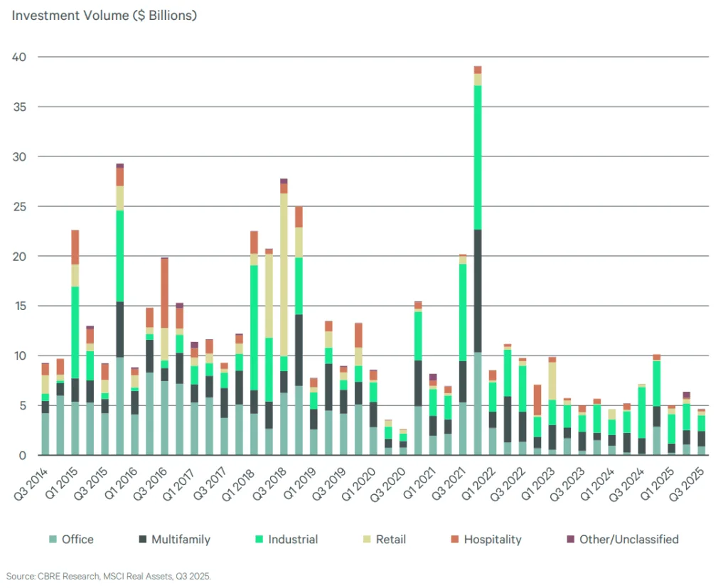This screenshot has width=728, height=588.
Task: Click the Multifamily legend label text
Action: [x=175, y=540]
